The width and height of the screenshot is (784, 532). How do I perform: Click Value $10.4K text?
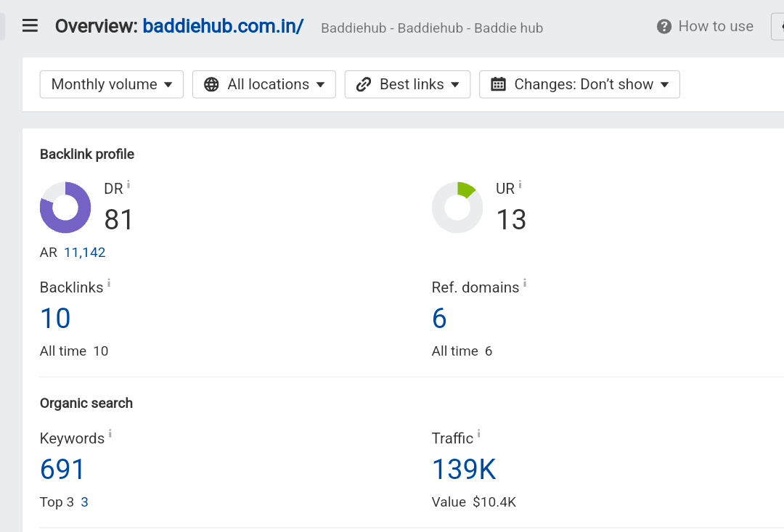pyautogui.click(x=474, y=502)
